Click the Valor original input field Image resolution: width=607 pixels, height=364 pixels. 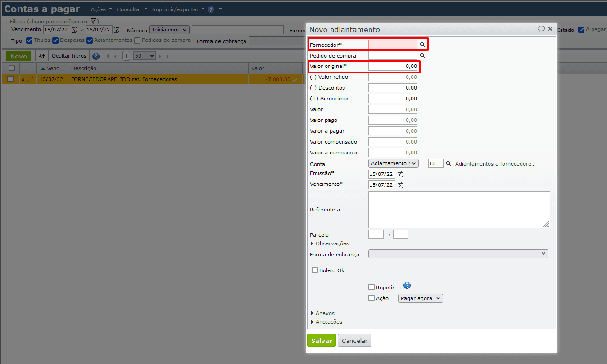pyautogui.click(x=393, y=66)
